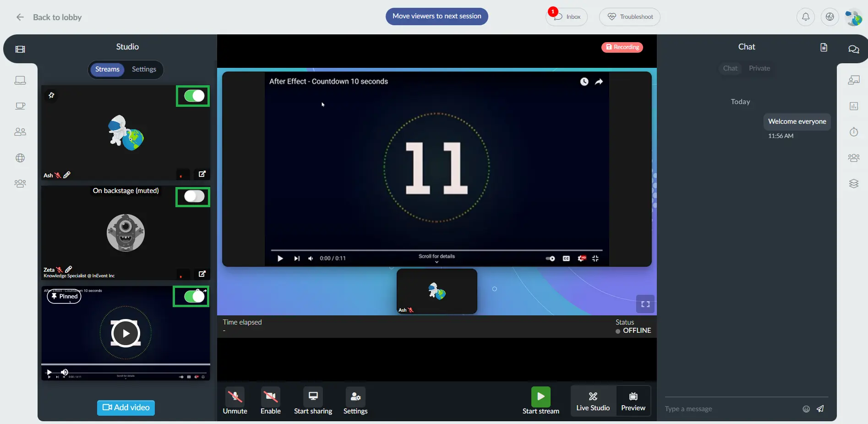
Task: Open the presenter icon in right sidebar
Action: pyautogui.click(x=854, y=80)
